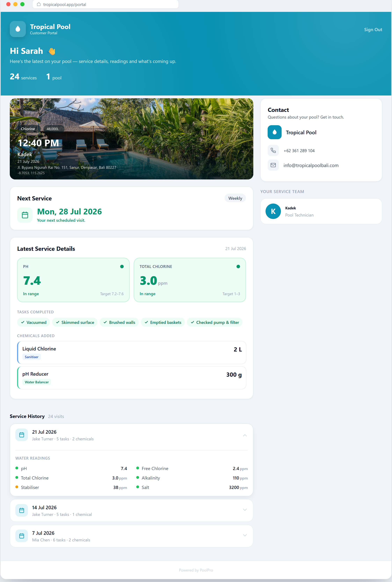392x582 pixels.
Task: Sign out of the customer portal
Action: click(373, 30)
